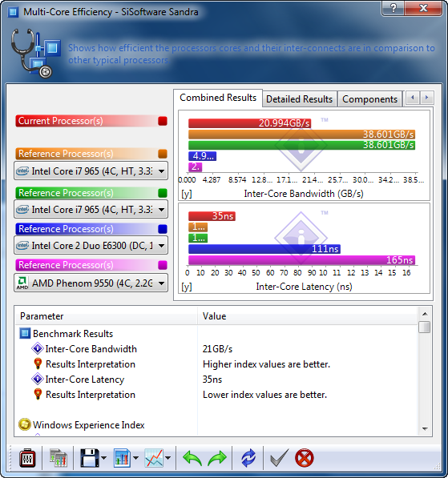Open the line graph icon dropdown arrow
448x478 pixels.
pyautogui.click(x=168, y=458)
